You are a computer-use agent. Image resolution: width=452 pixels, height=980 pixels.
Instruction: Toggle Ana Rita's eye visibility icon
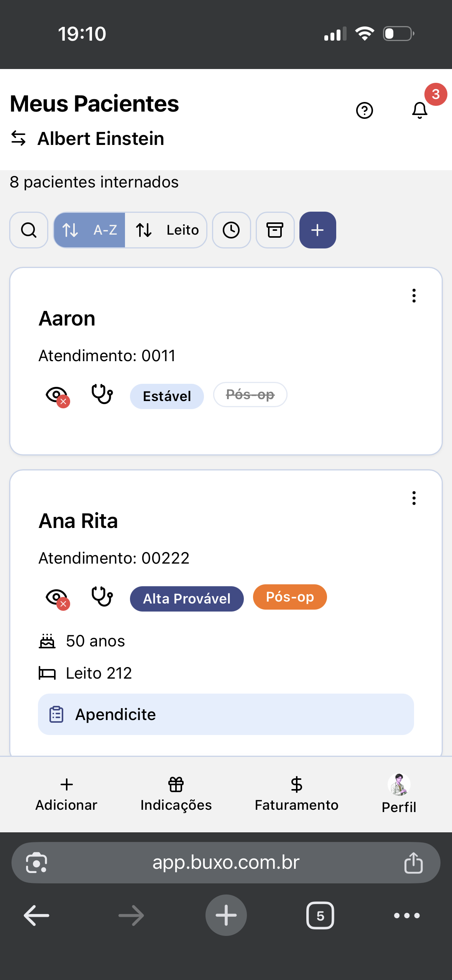pyautogui.click(x=57, y=598)
